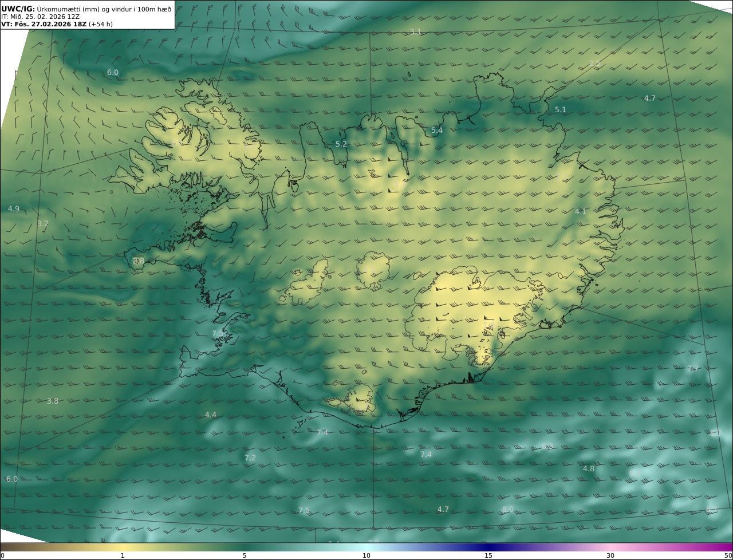Click the '6.0' value northwest of the Westfjords
Viewport: 733px width, 560px height.
tap(113, 73)
